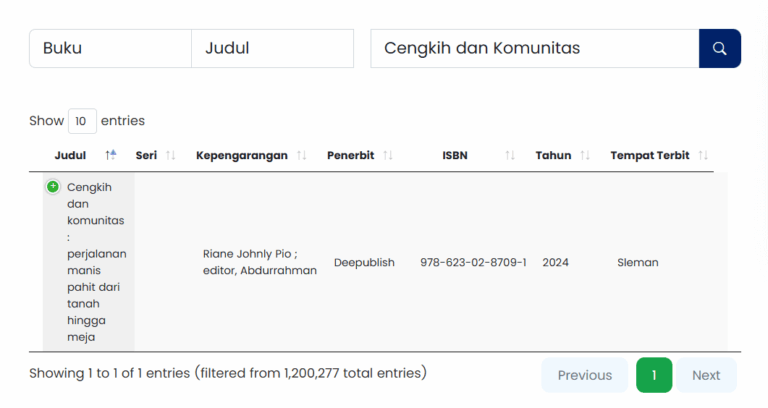Click the Riane Johnly Pio author cell
This screenshot has width=768, height=408.
point(259,262)
